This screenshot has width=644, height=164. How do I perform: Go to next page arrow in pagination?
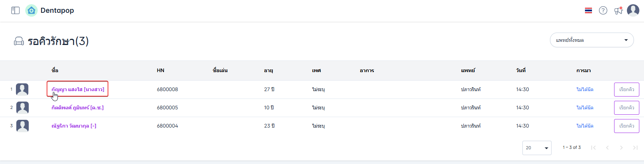[621, 148]
